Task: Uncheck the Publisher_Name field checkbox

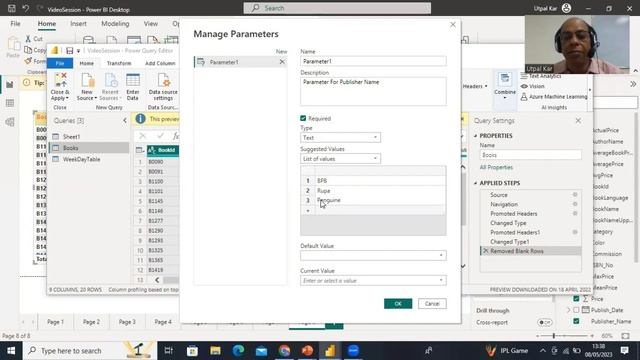Action: (x=576, y=321)
